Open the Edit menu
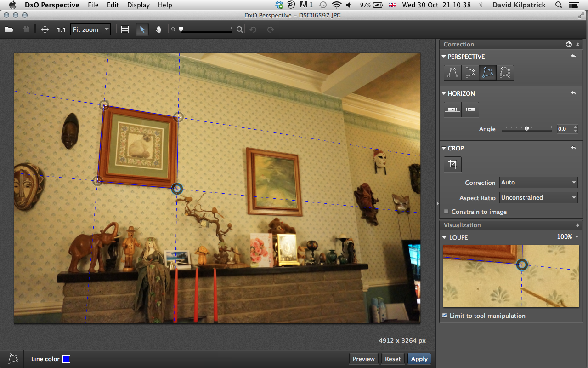The image size is (588, 368). coord(113,5)
